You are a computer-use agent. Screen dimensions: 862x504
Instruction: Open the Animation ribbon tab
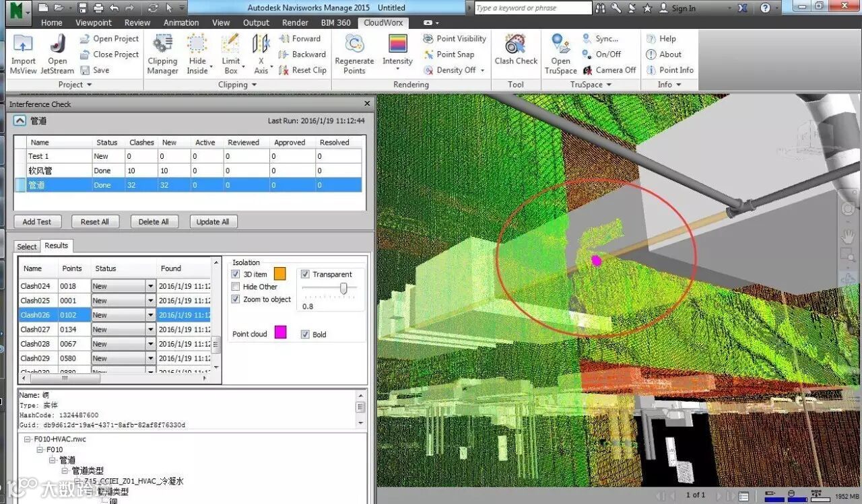tap(181, 23)
